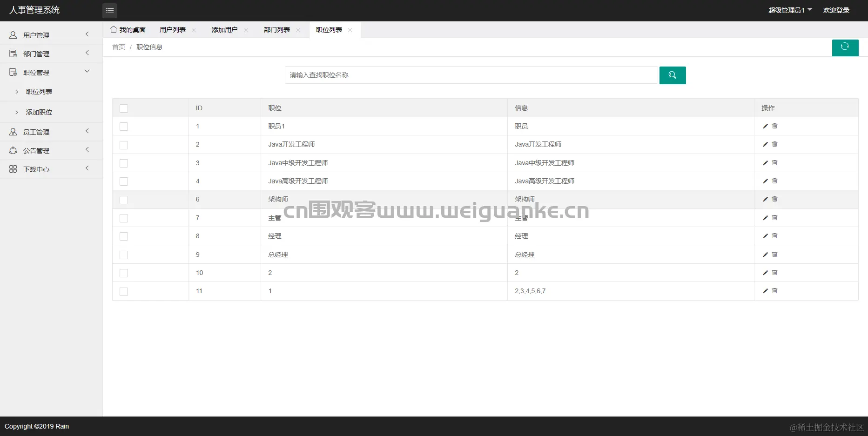Edit the row with ID 10
Viewport: 868px width, 436px height.
pyautogui.click(x=766, y=273)
